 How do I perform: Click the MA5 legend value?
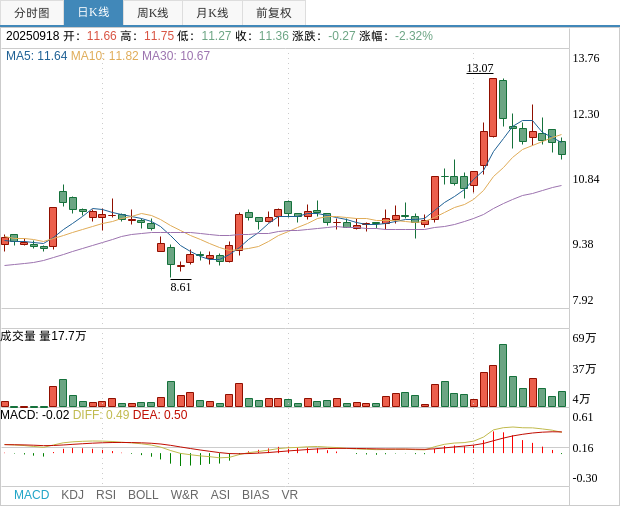(x=36, y=56)
